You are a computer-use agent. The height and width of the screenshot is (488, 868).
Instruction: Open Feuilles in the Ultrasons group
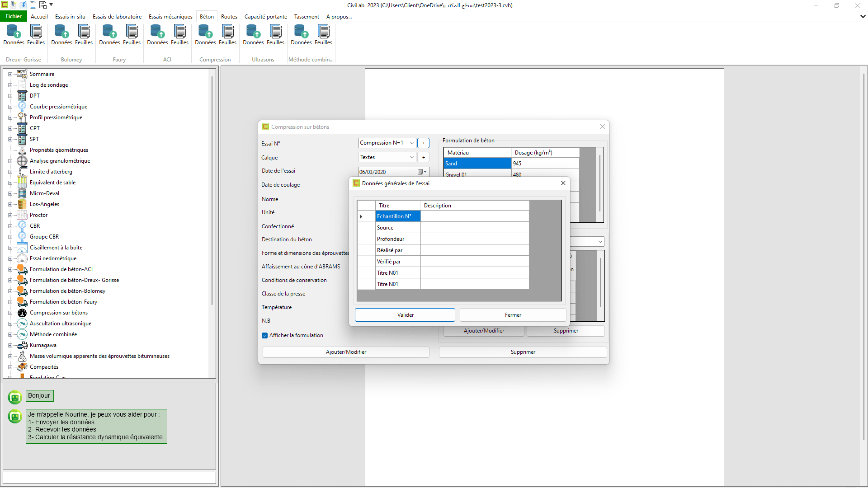(276, 35)
